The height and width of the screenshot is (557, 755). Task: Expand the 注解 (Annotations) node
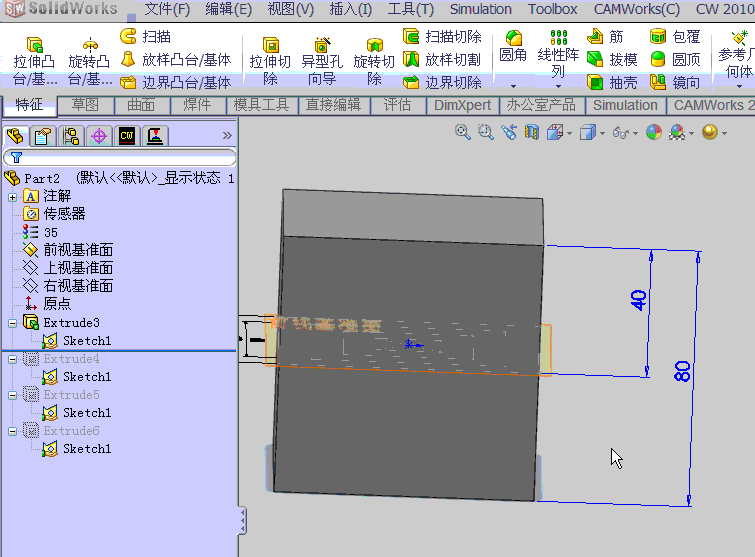(13, 197)
